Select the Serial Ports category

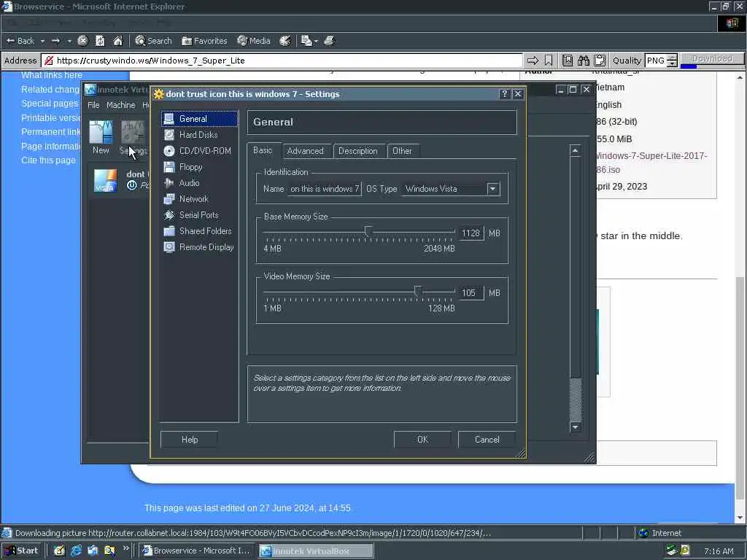[x=199, y=215]
